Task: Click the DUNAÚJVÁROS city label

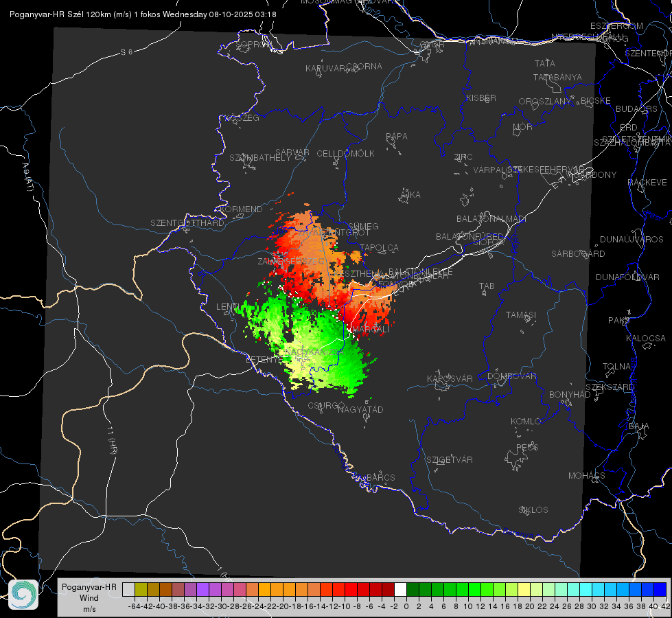Action: click(632, 240)
